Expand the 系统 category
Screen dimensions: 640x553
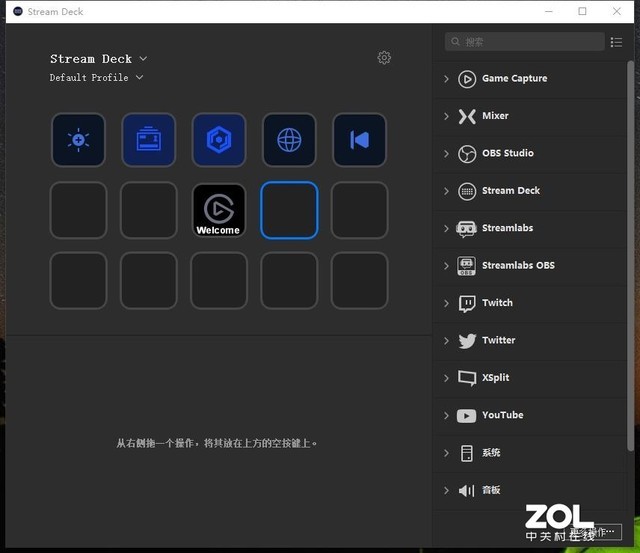pos(446,453)
